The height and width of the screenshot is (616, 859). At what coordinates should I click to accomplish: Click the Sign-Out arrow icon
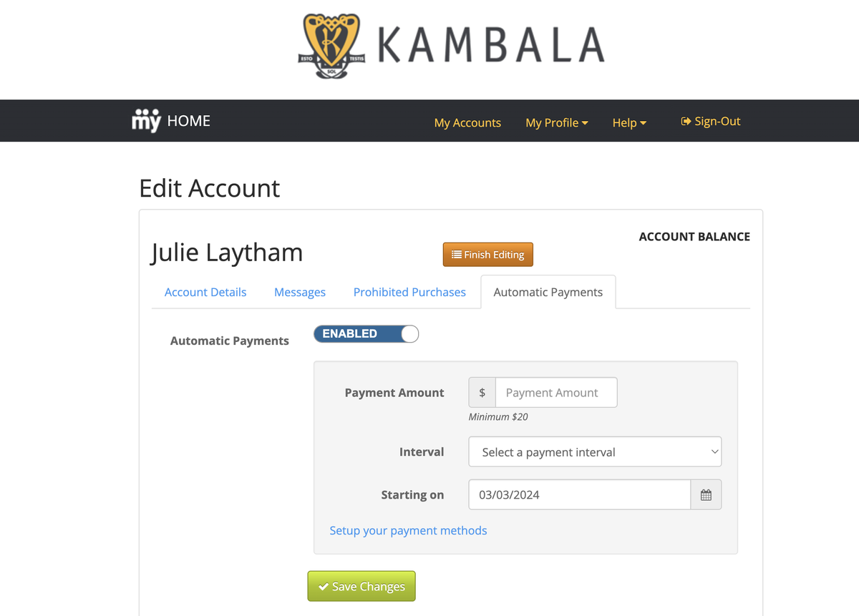(686, 122)
